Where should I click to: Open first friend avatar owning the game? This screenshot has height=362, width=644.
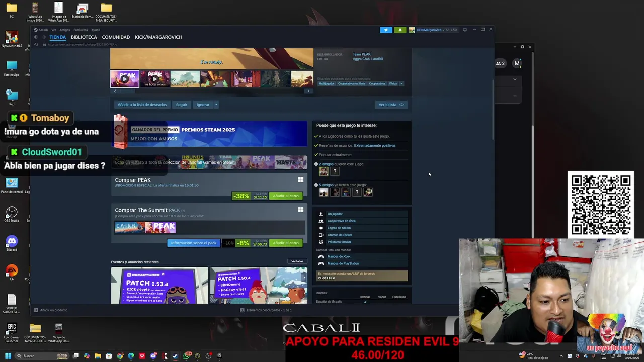tap(324, 192)
